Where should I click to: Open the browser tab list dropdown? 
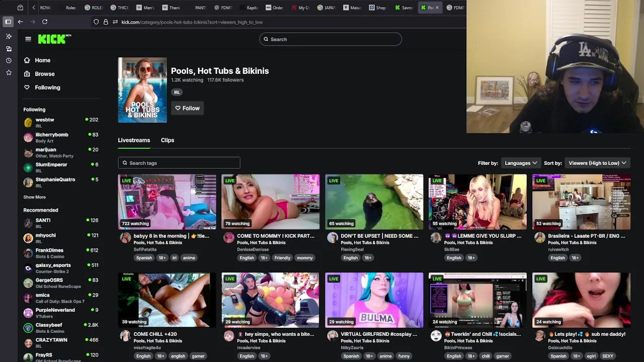pyautogui.click(x=20, y=8)
